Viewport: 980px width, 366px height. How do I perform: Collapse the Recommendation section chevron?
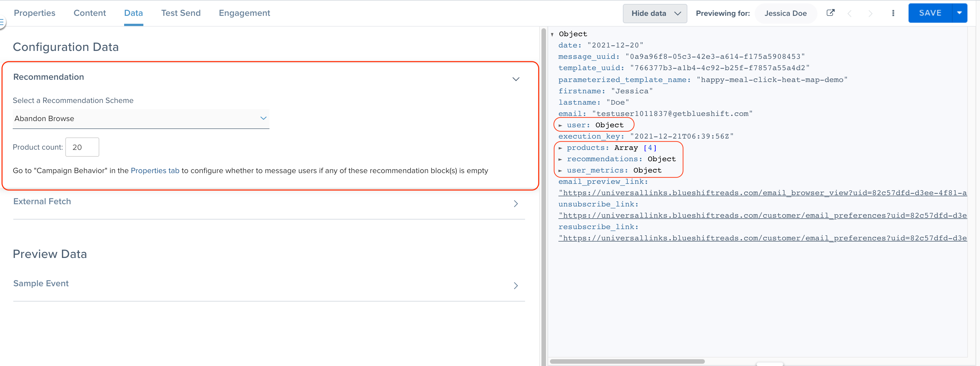point(515,79)
